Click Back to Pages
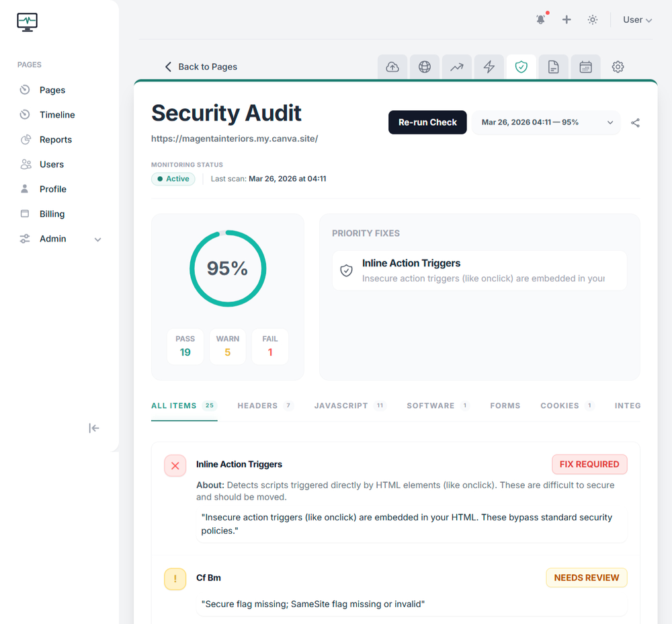The height and width of the screenshot is (624, 672). [x=201, y=67]
